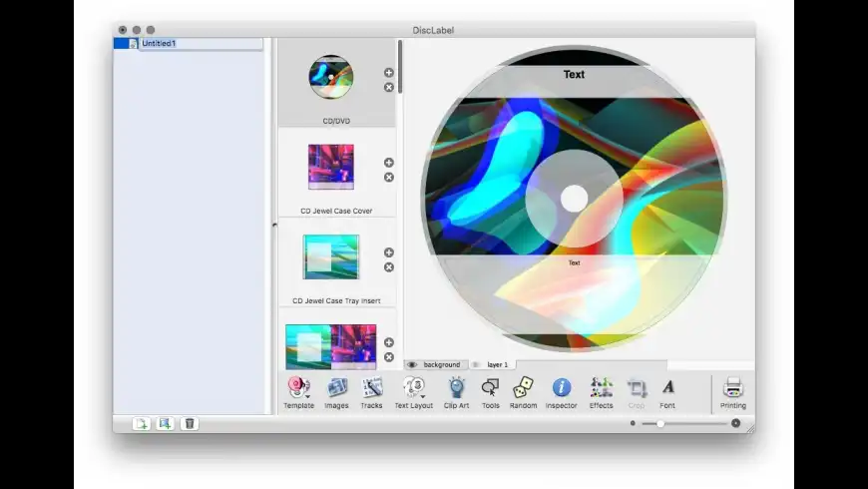The image size is (868, 489).
Task: Open the Tracks list tool
Action: pos(371,387)
